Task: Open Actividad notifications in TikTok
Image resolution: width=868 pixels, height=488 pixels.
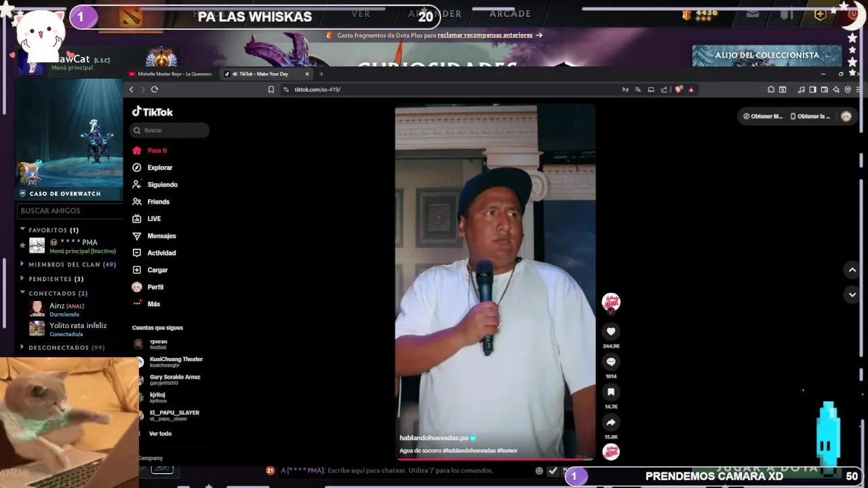Action: point(155,253)
